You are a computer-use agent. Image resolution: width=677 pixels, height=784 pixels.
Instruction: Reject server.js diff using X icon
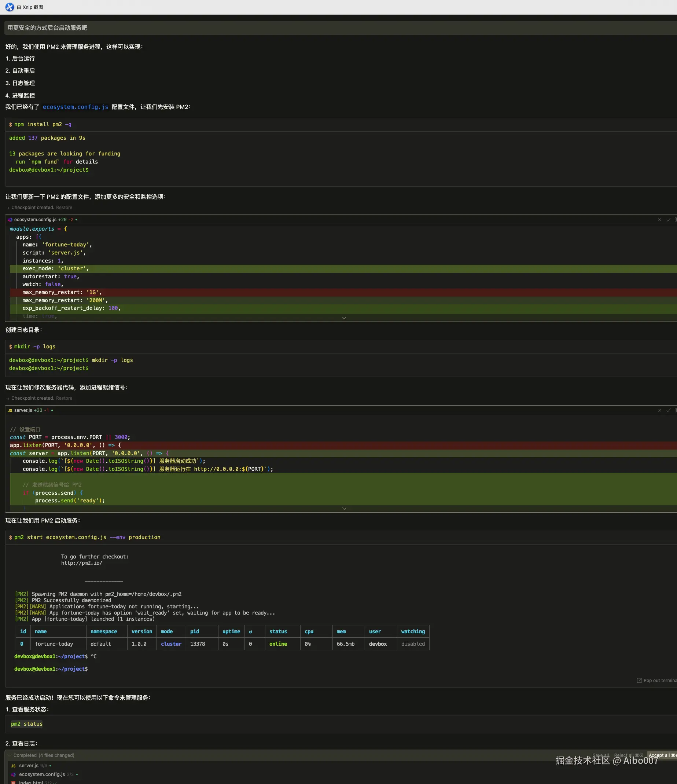pyautogui.click(x=660, y=410)
